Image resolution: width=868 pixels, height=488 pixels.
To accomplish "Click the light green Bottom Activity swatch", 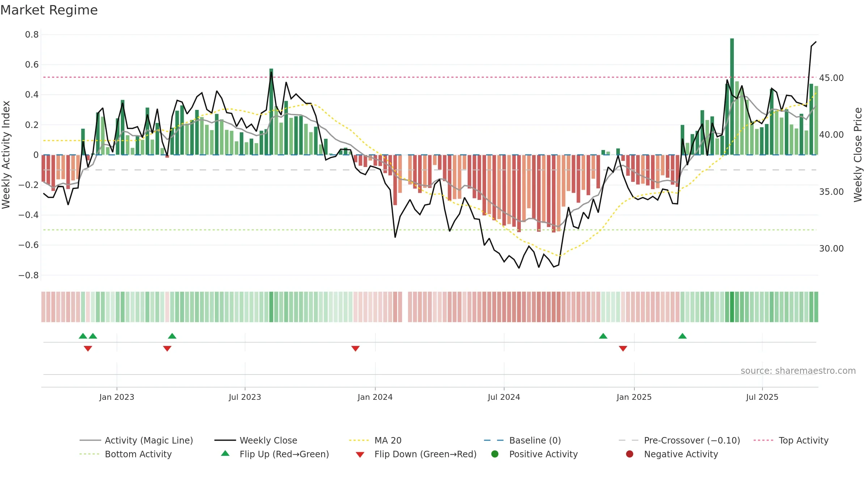I will 89,454.
